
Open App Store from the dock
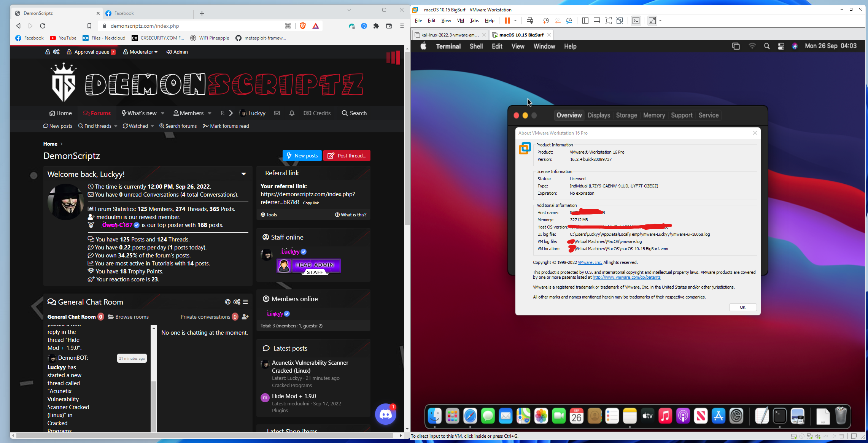pyautogui.click(x=719, y=416)
